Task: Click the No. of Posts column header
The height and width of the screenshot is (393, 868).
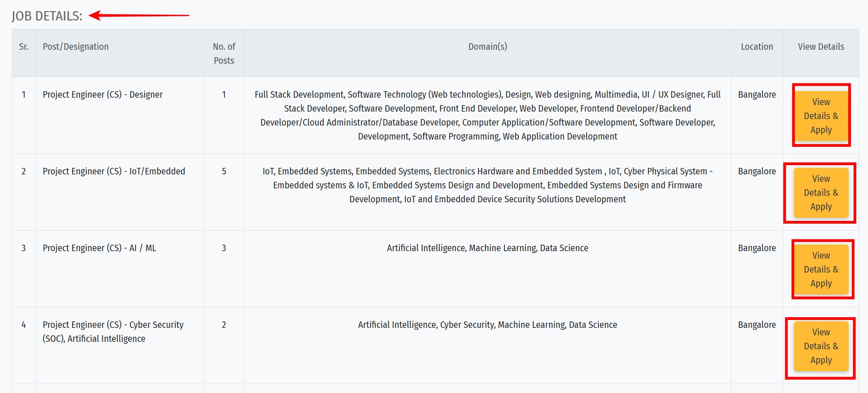Action: pos(224,53)
